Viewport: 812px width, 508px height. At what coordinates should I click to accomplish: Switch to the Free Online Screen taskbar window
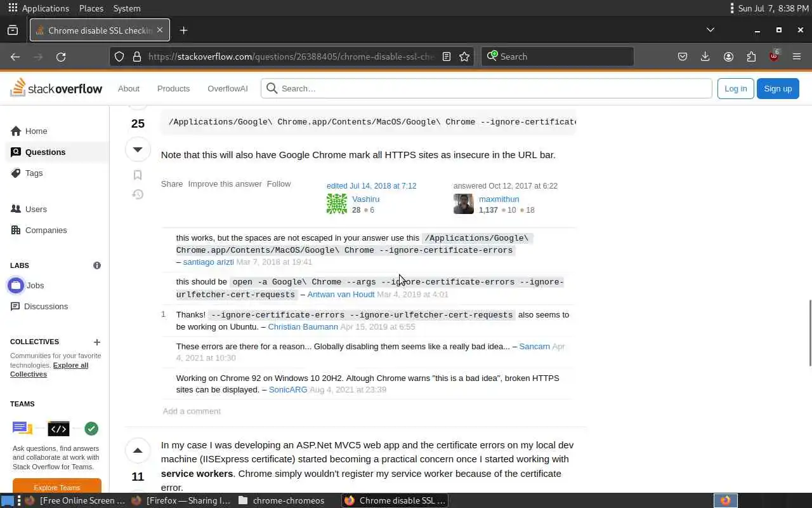75,500
